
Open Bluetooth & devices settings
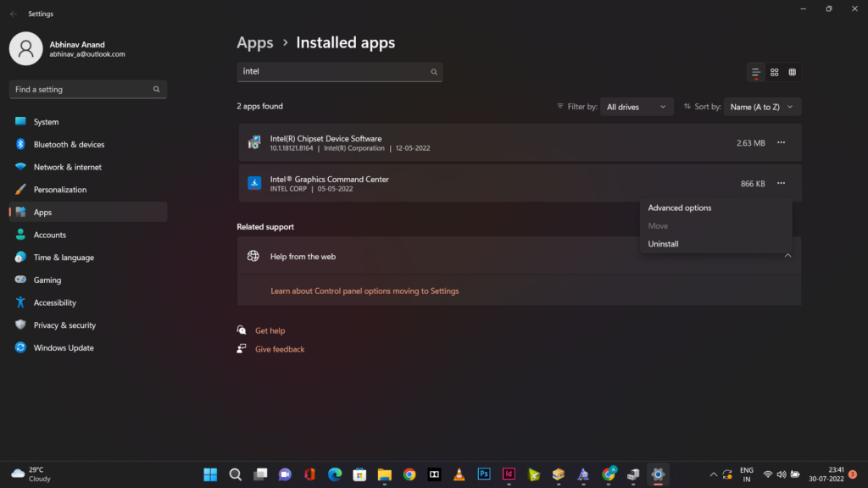click(88, 144)
